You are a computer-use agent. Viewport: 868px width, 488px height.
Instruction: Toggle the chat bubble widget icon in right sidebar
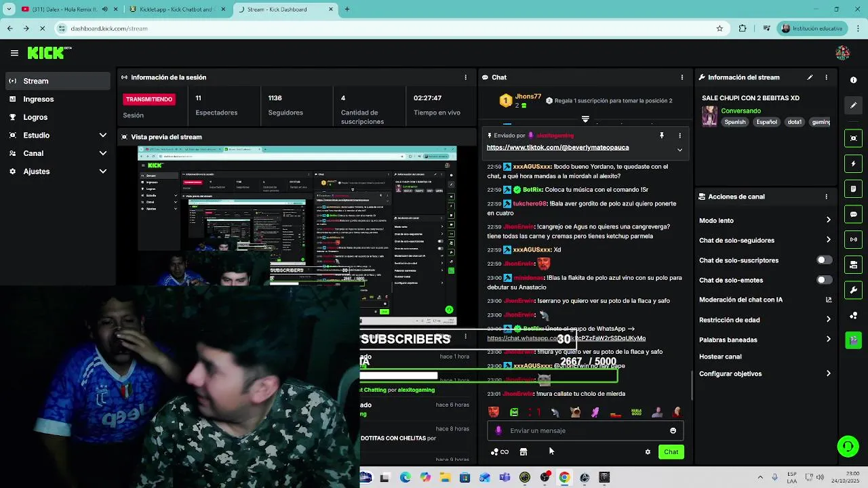click(x=853, y=214)
